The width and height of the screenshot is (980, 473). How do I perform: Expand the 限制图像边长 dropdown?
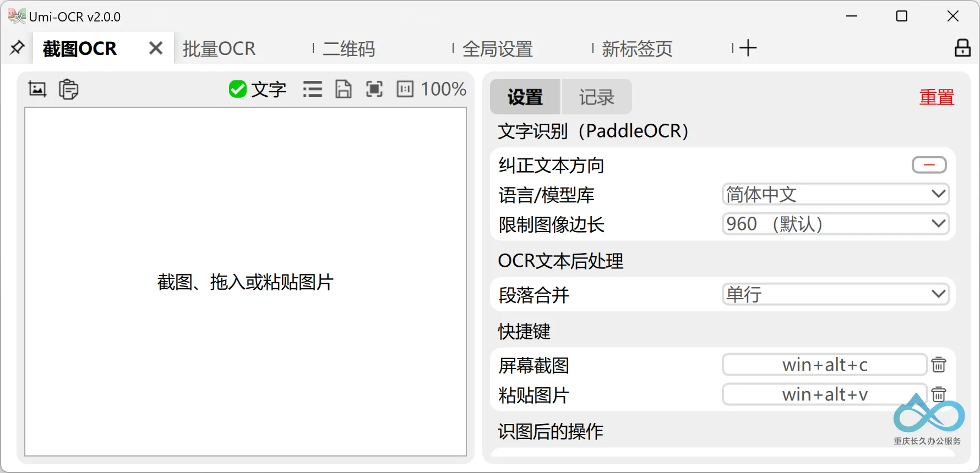click(836, 224)
